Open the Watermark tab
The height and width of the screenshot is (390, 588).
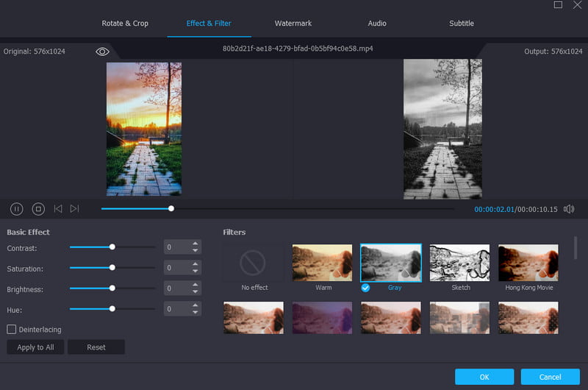click(x=293, y=24)
